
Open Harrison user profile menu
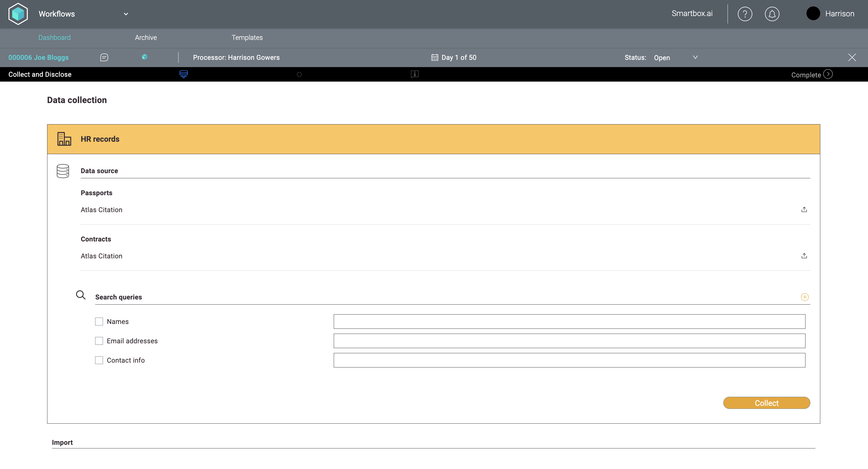831,14
